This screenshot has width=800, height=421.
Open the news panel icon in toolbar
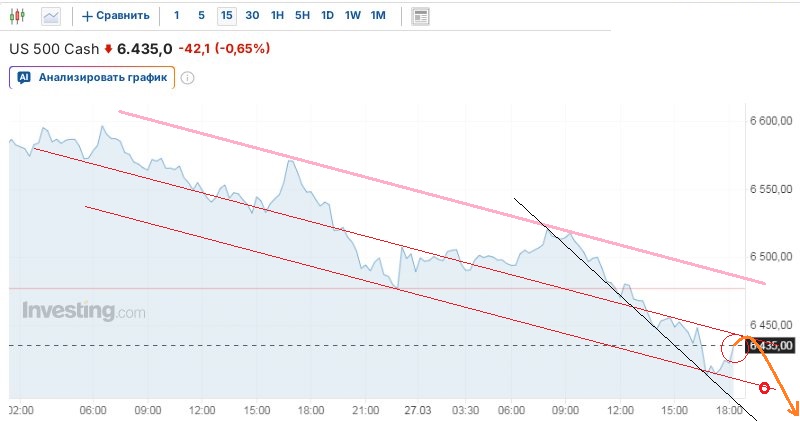(421, 16)
